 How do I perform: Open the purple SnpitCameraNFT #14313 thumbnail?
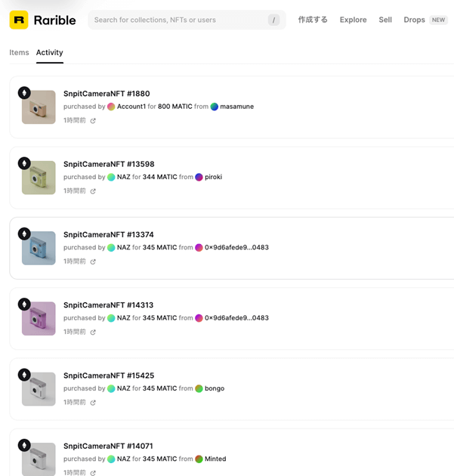pyautogui.click(x=39, y=319)
